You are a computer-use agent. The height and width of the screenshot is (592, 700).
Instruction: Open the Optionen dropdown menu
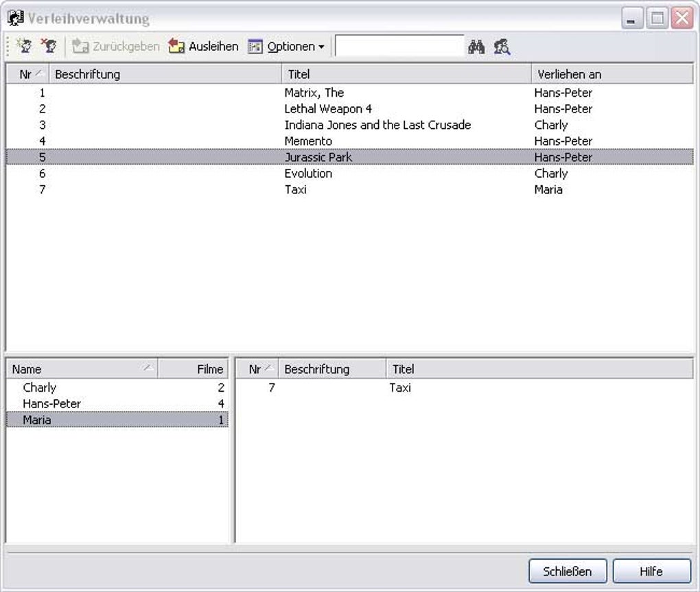(287, 47)
